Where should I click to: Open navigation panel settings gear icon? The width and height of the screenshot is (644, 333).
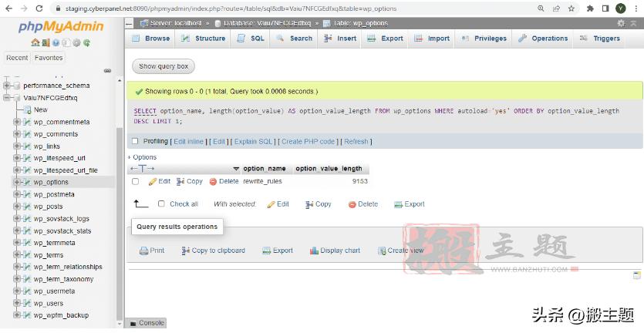[x=76, y=42]
